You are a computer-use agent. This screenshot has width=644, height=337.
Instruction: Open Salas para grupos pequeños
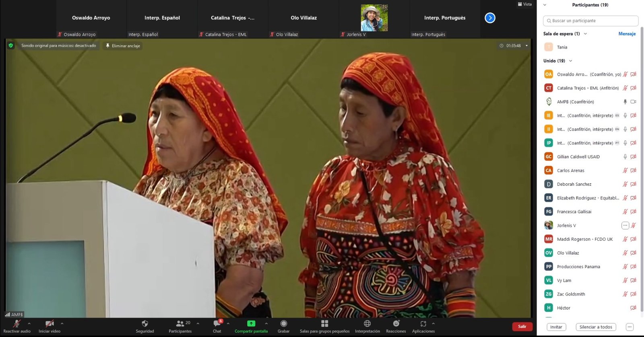[x=324, y=324]
